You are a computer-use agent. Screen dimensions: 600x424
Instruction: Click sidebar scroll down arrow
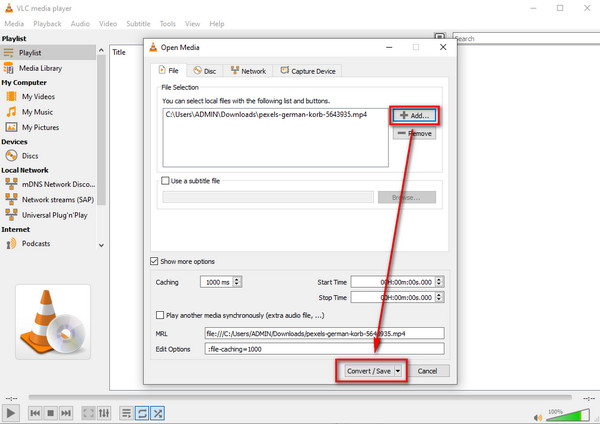click(x=101, y=245)
